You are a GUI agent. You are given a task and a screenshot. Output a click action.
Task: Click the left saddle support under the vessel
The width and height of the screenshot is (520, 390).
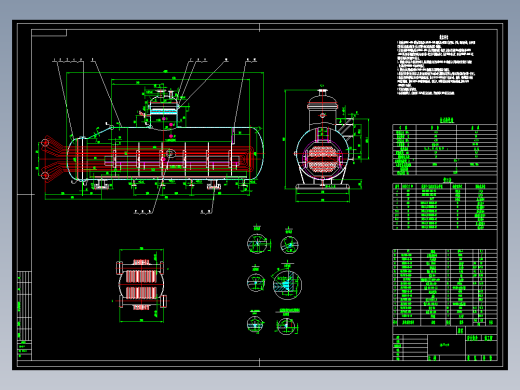pos(101,185)
